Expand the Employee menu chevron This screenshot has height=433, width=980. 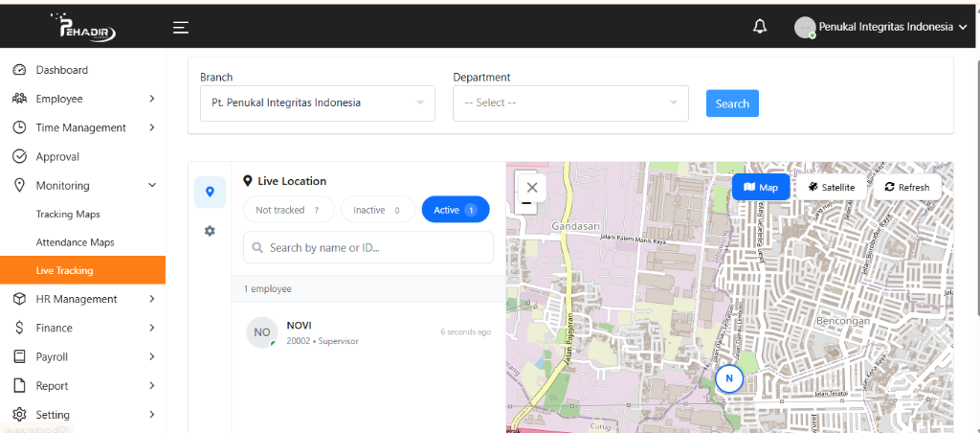152,99
